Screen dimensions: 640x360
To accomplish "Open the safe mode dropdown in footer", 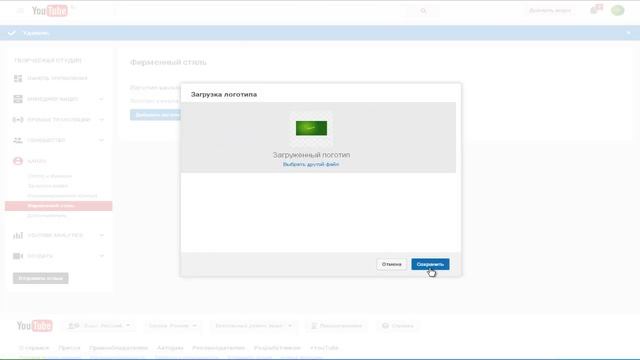I will click(x=253, y=326).
